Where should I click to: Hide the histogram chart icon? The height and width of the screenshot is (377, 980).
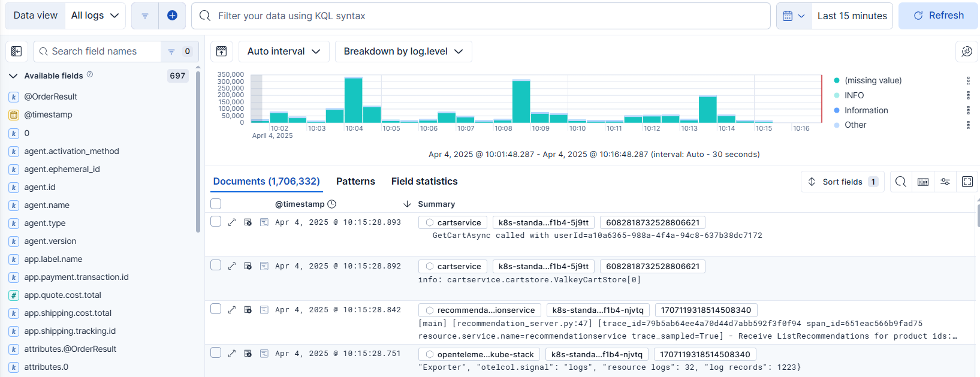tap(222, 52)
